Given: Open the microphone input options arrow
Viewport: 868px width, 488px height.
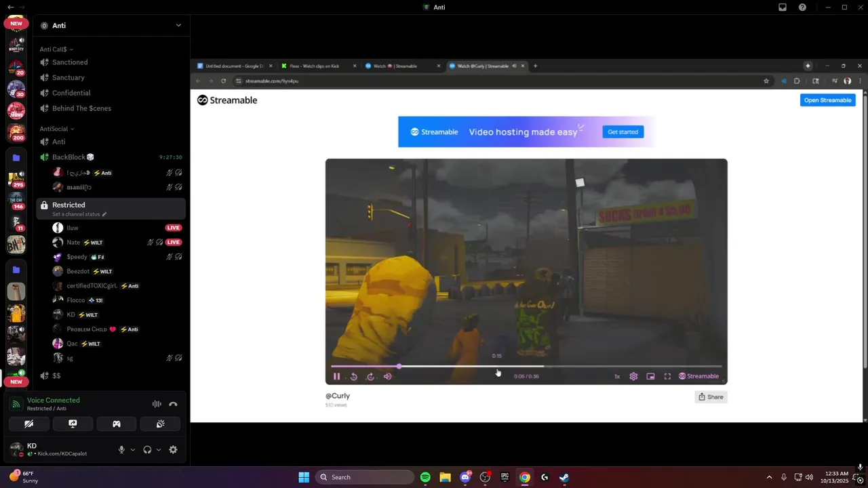Looking at the screenshot, I should 133,449.
